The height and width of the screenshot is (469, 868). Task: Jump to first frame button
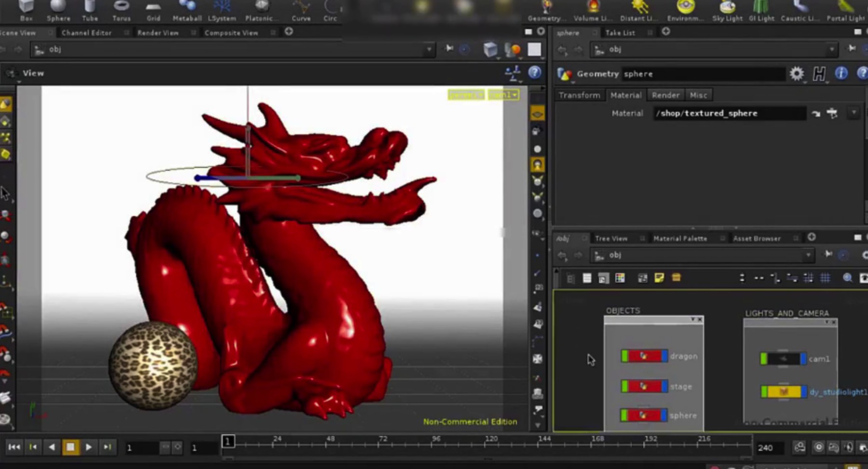(x=14, y=447)
